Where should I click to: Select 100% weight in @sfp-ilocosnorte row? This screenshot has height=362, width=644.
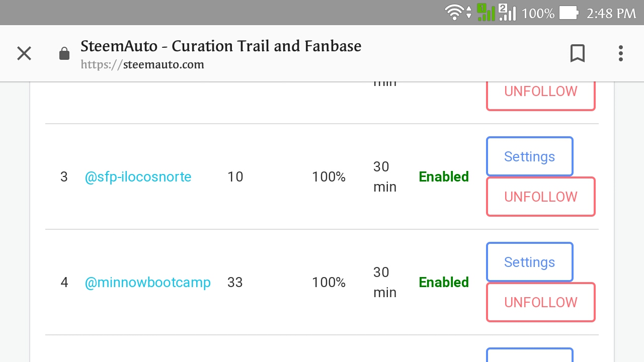[x=329, y=177]
